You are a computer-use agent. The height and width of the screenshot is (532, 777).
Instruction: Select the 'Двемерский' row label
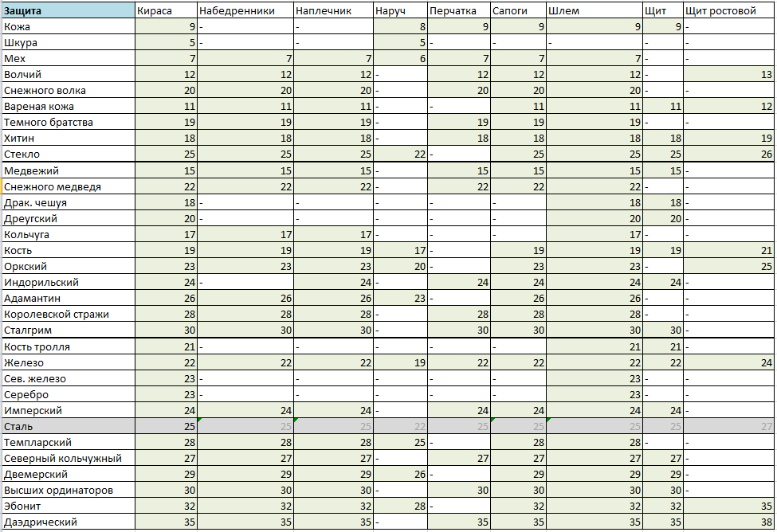click(x=69, y=474)
